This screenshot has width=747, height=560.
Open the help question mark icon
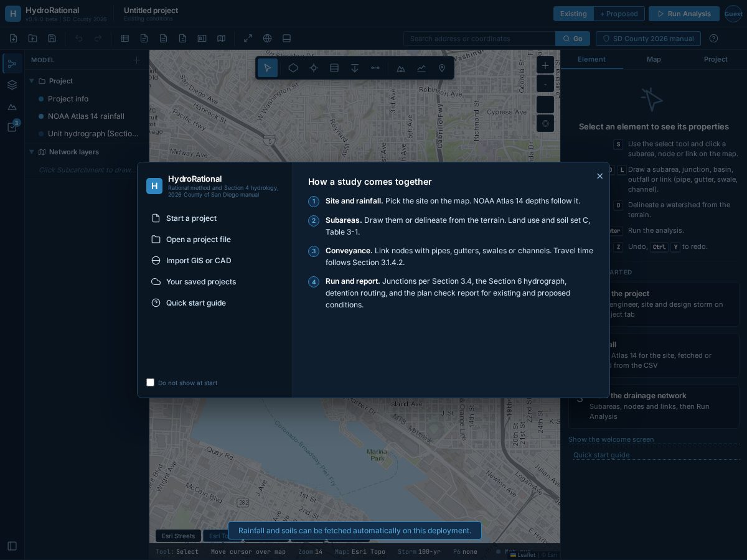pos(714,39)
